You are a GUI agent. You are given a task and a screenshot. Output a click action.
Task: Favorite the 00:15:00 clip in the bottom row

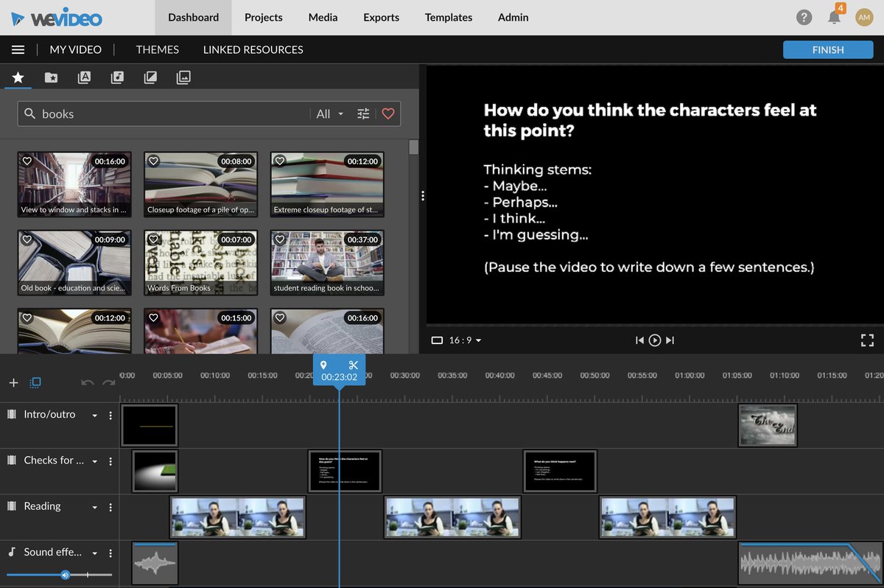tap(154, 318)
